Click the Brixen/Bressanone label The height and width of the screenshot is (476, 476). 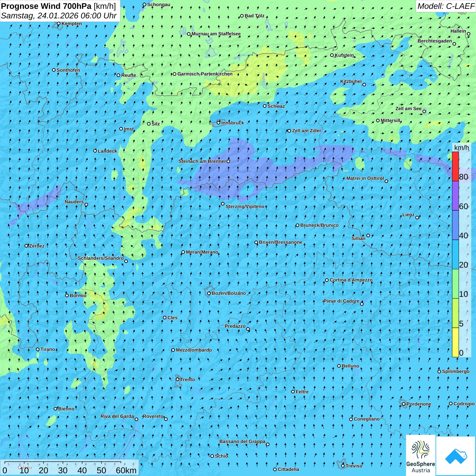point(280,242)
